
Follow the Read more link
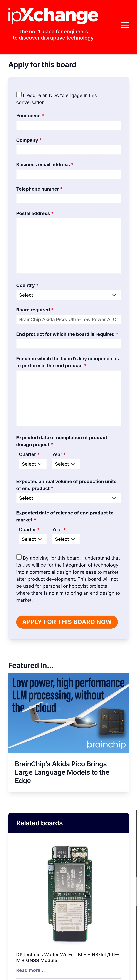(31, 970)
